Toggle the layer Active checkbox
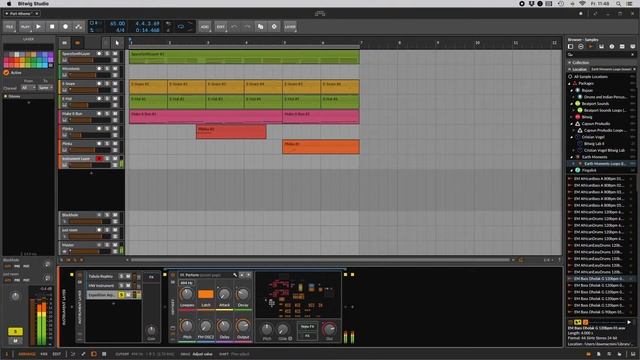 click(x=6, y=73)
